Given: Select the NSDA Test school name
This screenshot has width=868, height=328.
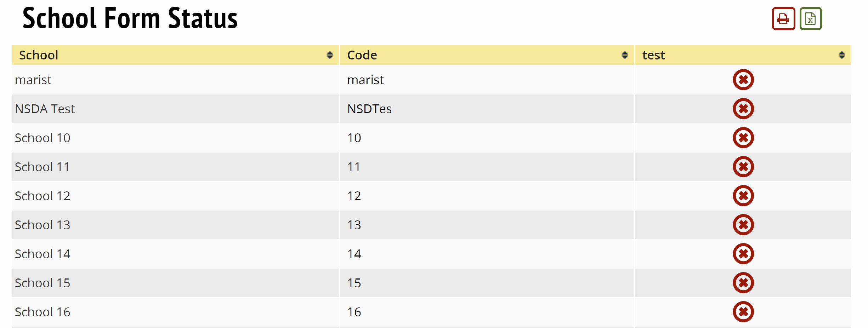Looking at the screenshot, I should pyautogui.click(x=45, y=109).
